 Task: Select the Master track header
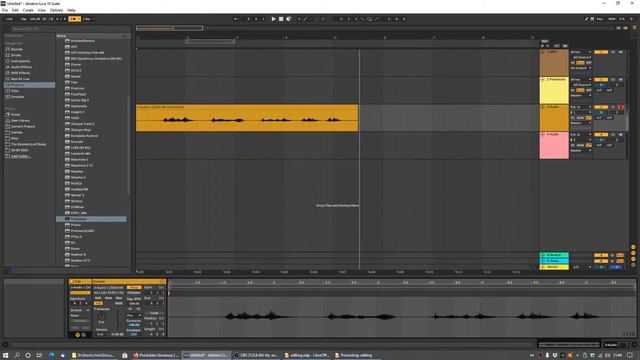[554, 267]
